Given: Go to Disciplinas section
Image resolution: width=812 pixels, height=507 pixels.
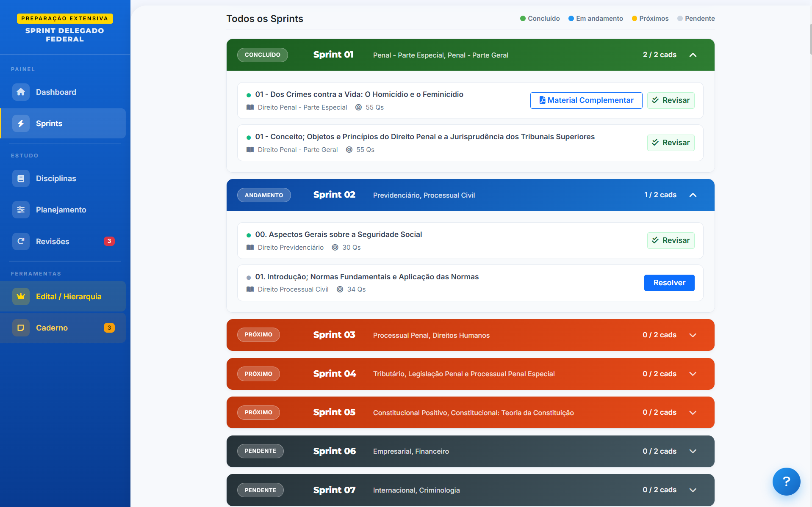Looking at the screenshot, I should click(63, 178).
